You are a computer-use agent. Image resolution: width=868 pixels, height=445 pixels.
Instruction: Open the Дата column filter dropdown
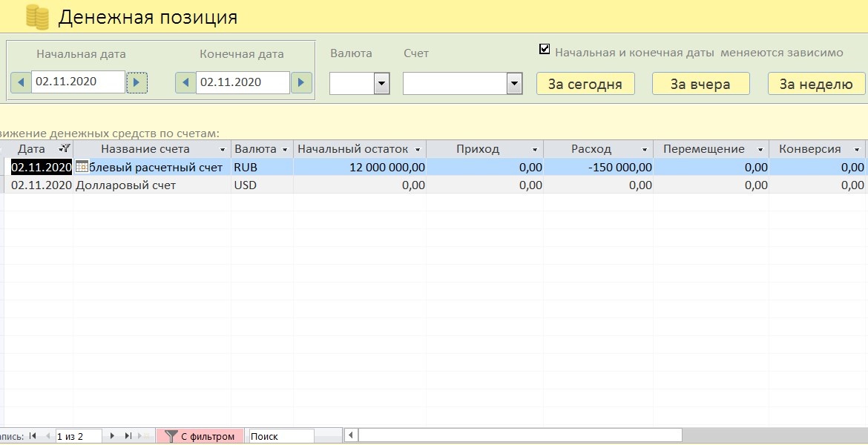tap(65, 148)
